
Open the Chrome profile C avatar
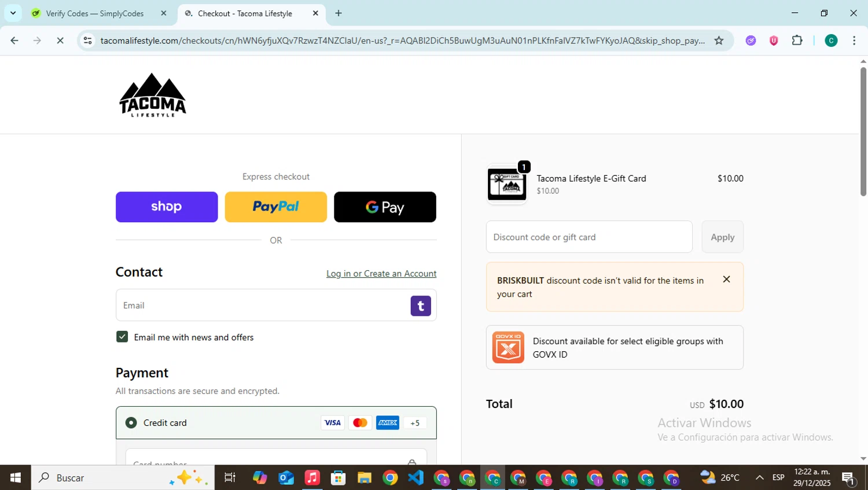(x=831, y=40)
